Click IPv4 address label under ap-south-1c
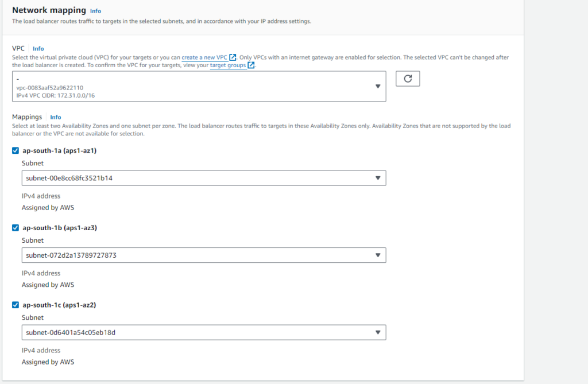The height and width of the screenshot is (384, 588). [41, 351]
